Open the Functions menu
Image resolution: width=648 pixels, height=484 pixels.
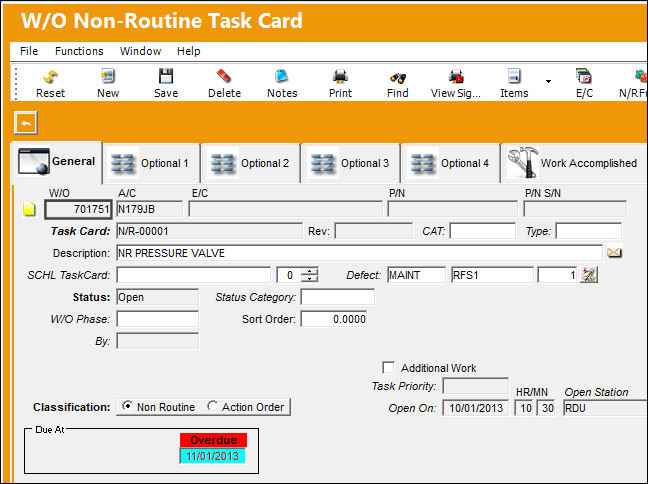pos(79,51)
